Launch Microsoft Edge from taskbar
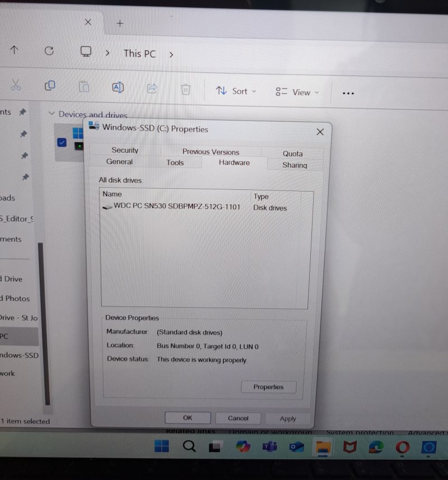 click(376, 448)
